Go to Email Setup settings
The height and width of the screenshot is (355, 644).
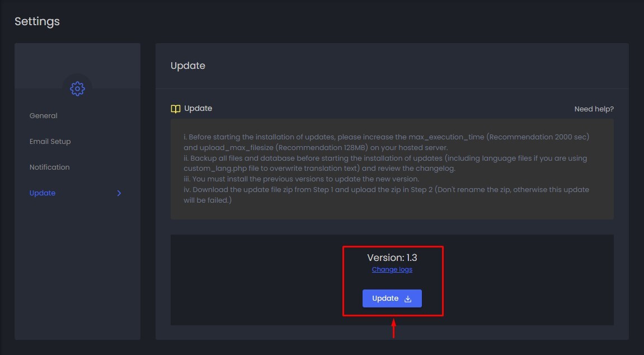pyautogui.click(x=50, y=142)
